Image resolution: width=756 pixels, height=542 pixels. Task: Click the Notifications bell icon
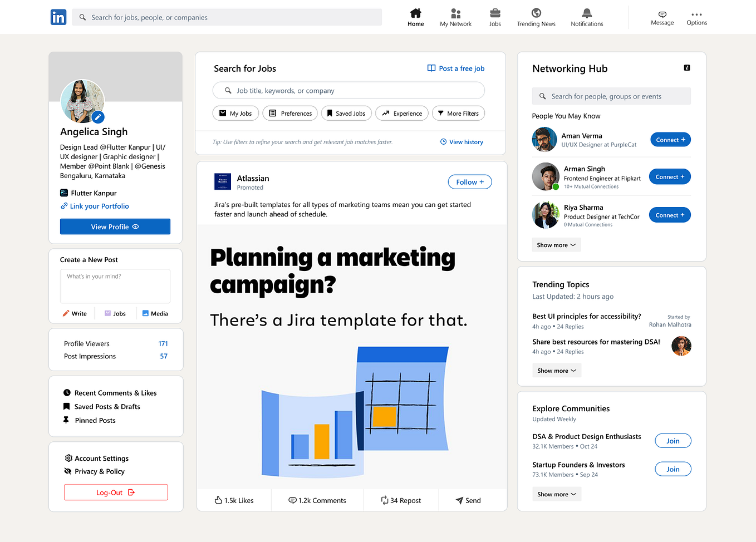coord(586,17)
